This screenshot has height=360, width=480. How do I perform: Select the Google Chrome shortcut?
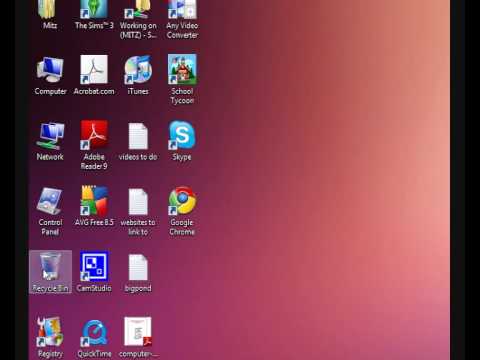(x=182, y=211)
